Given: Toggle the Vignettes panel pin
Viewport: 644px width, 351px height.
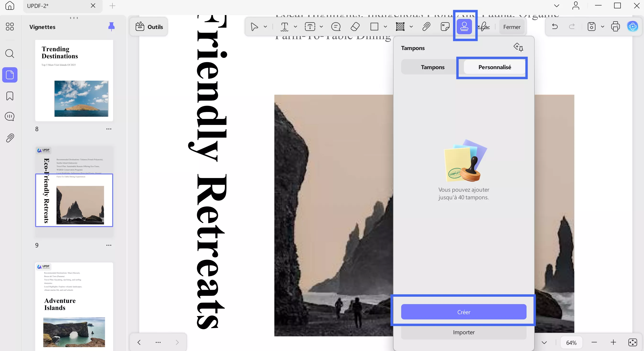Looking at the screenshot, I should [x=111, y=27].
